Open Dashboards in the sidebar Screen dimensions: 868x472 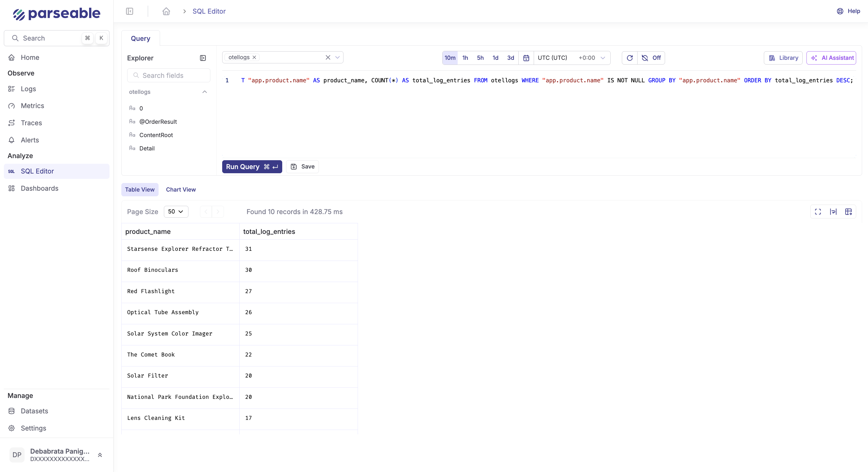(x=57, y=188)
